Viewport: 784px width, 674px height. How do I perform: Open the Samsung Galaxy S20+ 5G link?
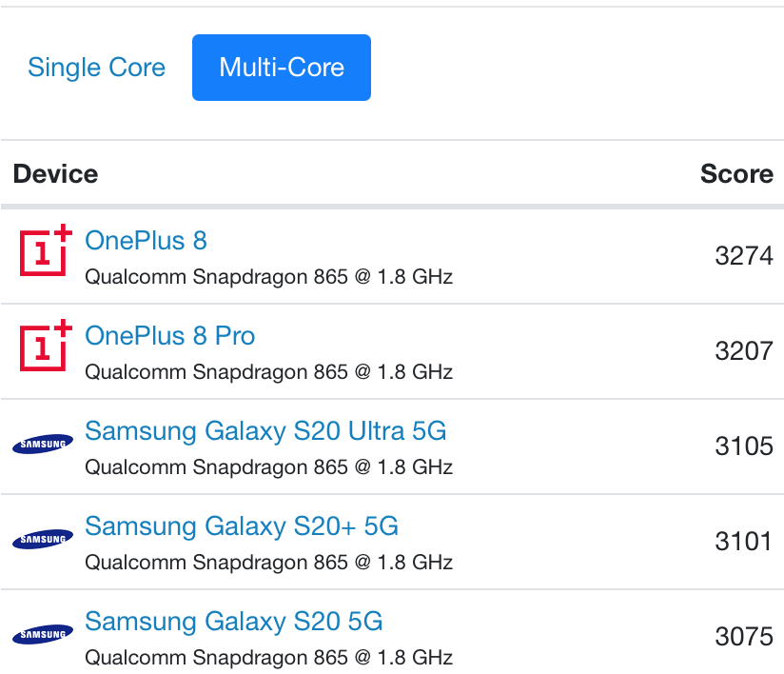point(242,526)
